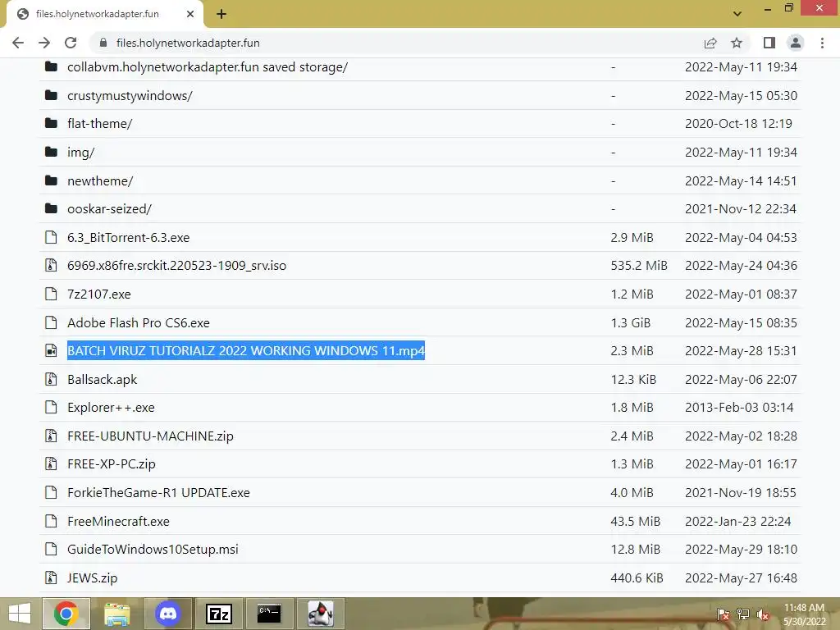Click the folder icon beside img
Image resolution: width=840 pixels, height=630 pixels.
click(x=51, y=152)
